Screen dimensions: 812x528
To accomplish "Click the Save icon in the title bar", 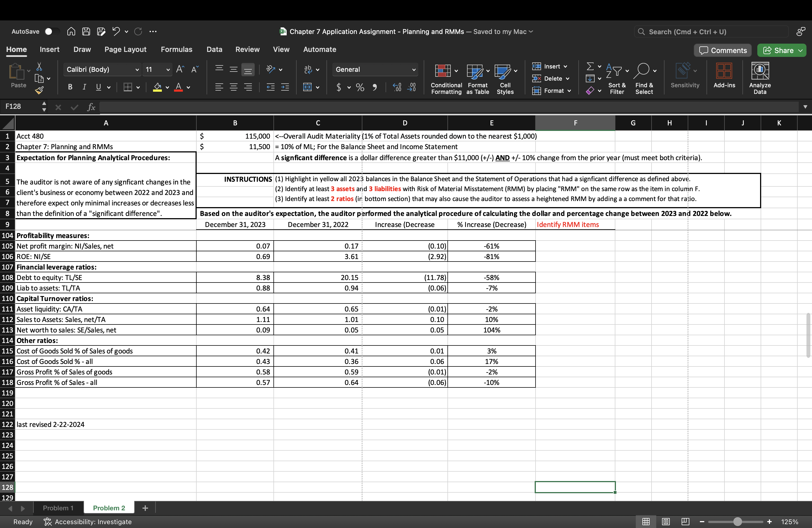I will 86,31.
